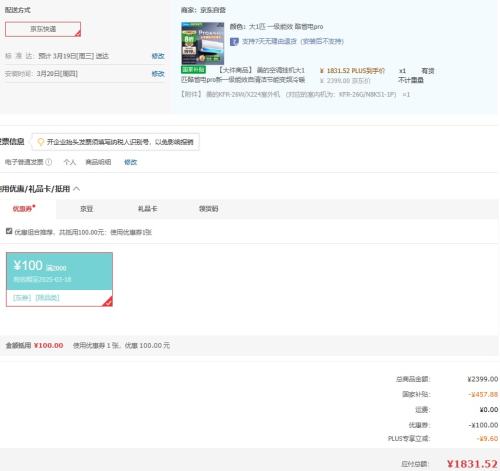Select the ¥100 off 2000 coupon card
Screen dimensions: 500x471
(x=59, y=279)
